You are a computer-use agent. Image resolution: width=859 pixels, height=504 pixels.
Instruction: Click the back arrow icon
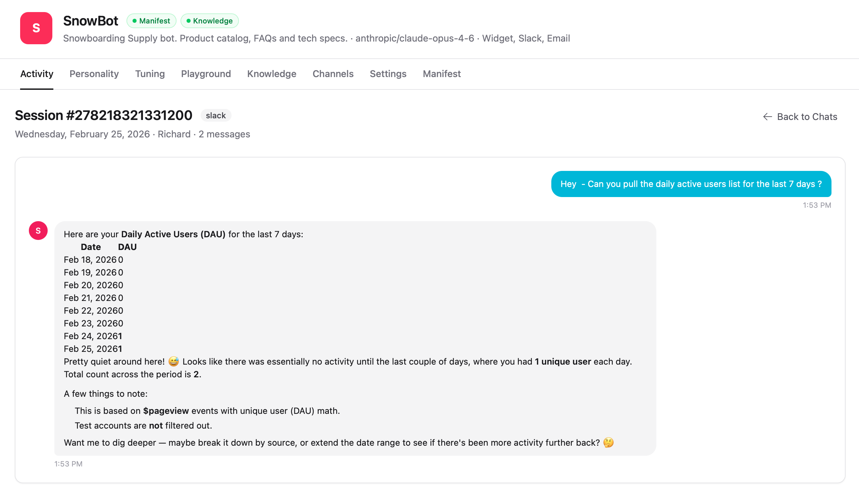click(767, 117)
